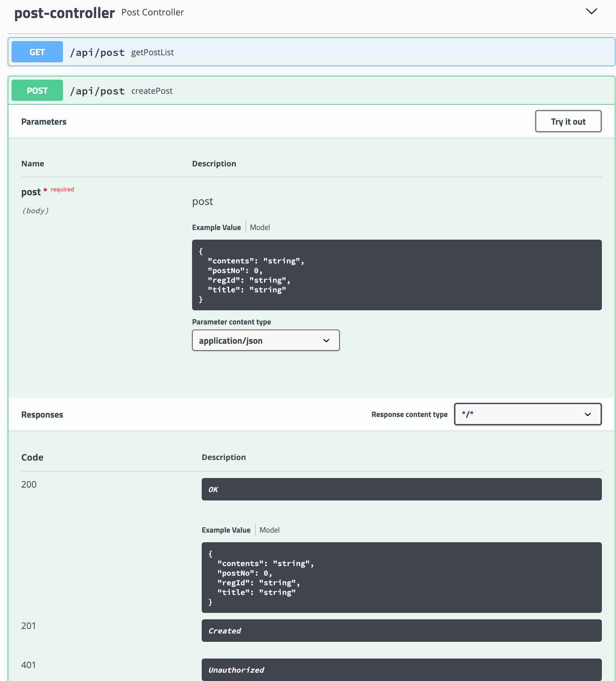Open the Response content type dropdown
This screenshot has height=681, width=616.
tap(527, 414)
